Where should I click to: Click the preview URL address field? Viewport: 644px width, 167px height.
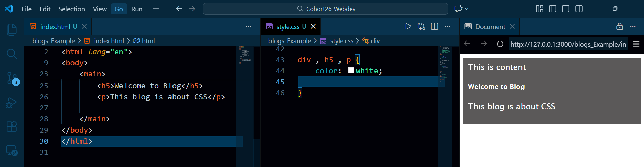(568, 44)
